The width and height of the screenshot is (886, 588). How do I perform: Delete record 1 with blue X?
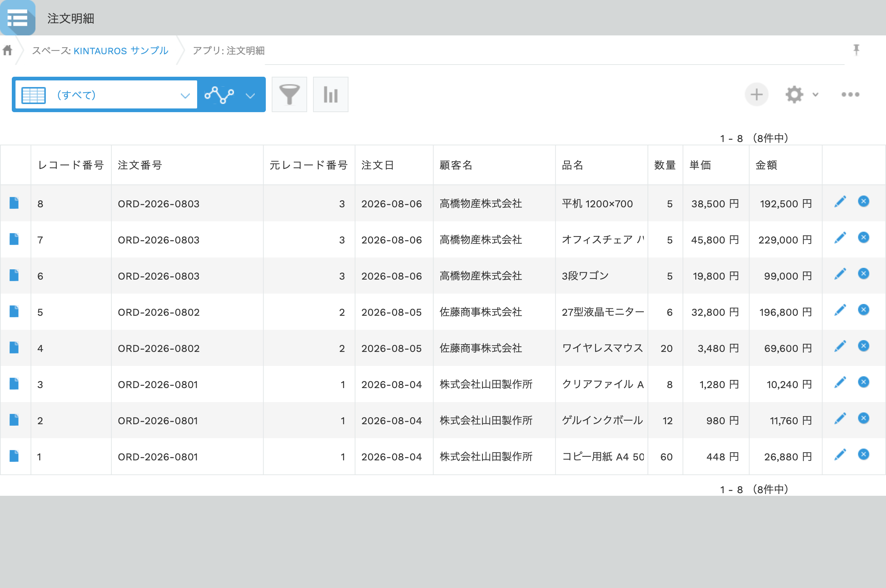click(863, 454)
